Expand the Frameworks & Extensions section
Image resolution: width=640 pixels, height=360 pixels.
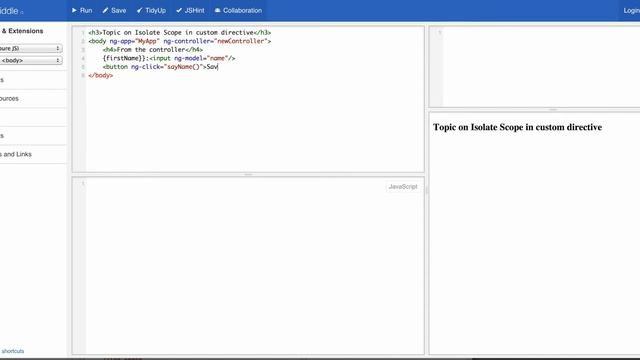click(22, 31)
